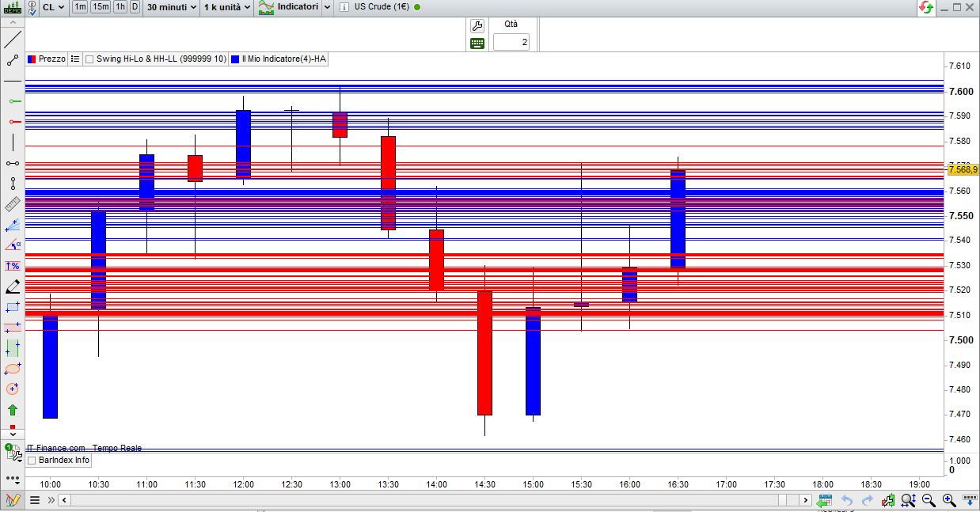980x512 pixels.
Task: Redo the last chart action
Action: coord(867,500)
